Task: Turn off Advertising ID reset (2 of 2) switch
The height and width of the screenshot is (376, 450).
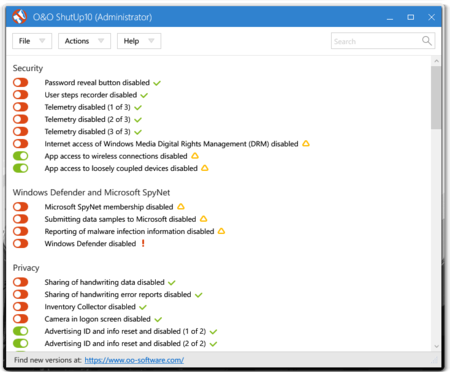Action: [x=21, y=343]
